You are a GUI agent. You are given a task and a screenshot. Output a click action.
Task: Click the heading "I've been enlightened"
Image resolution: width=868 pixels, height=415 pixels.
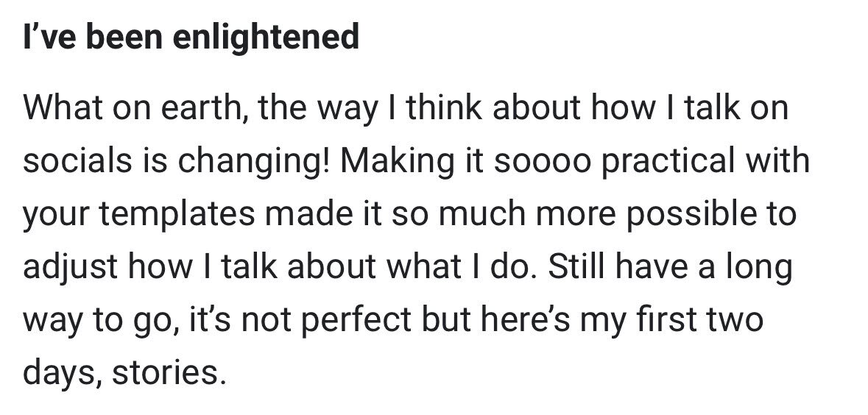point(191,38)
